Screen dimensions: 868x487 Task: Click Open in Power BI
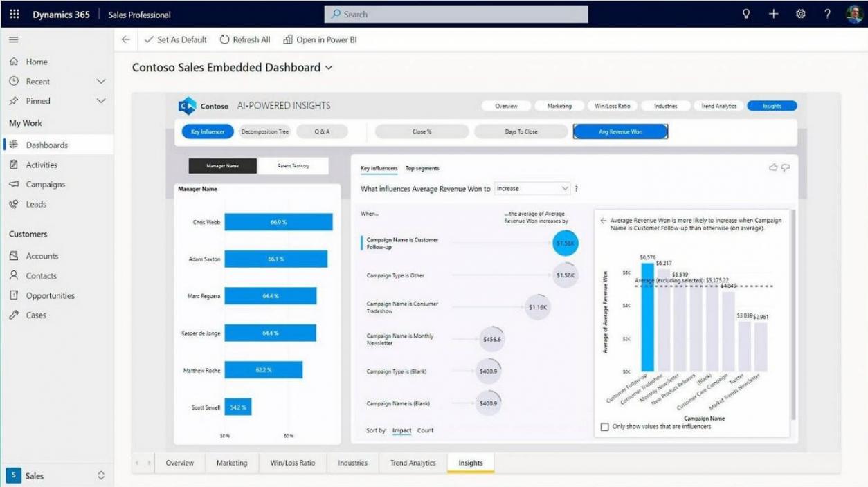tap(320, 40)
